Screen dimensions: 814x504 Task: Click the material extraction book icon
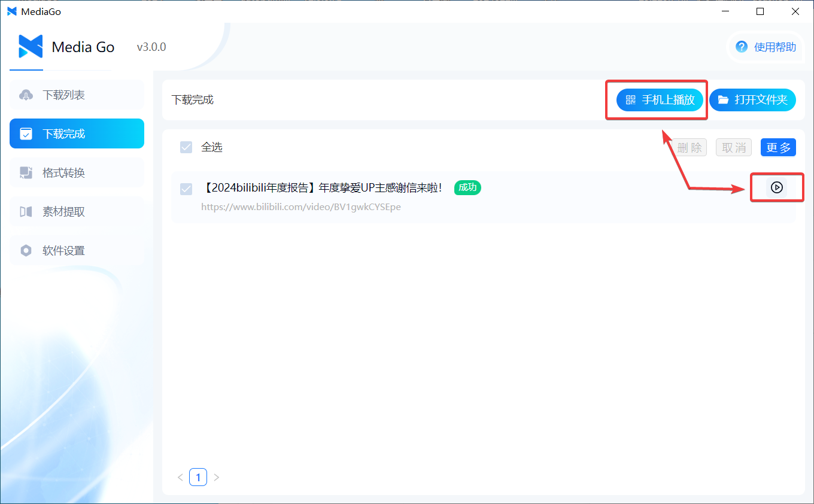coord(26,212)
